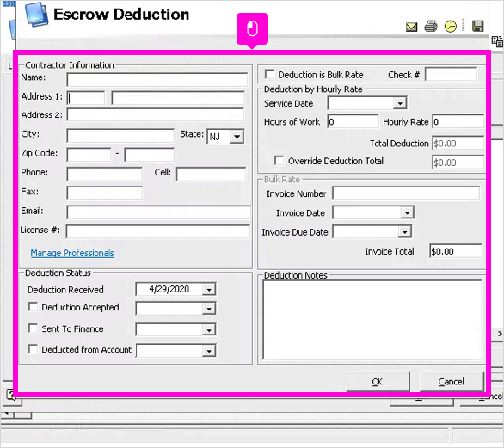Click the email envelope icon in header
Image resolution: width=504 pixels, height=448 pixels.
(411, 27)
